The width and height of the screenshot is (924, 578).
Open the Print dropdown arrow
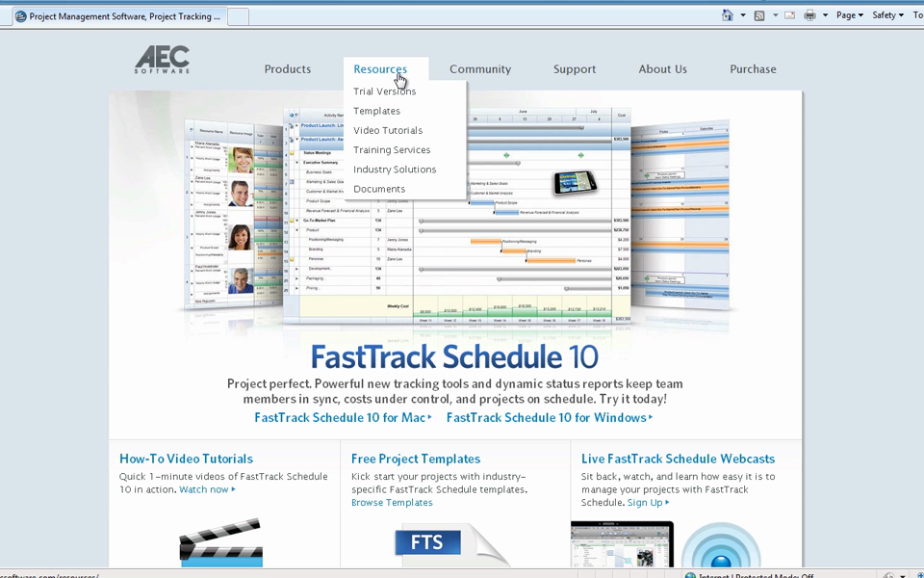[x=825, y=15]
